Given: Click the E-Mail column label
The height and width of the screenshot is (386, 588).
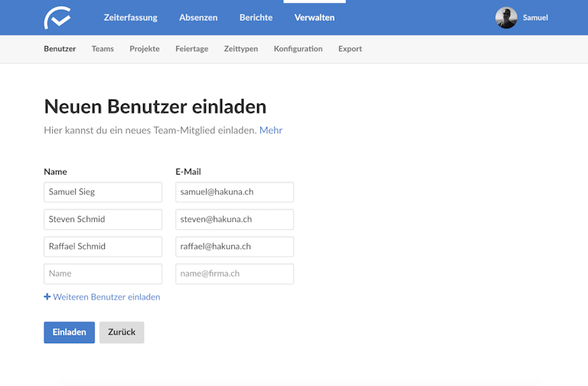Looking at the screenshot, I should tap(188, 172).
